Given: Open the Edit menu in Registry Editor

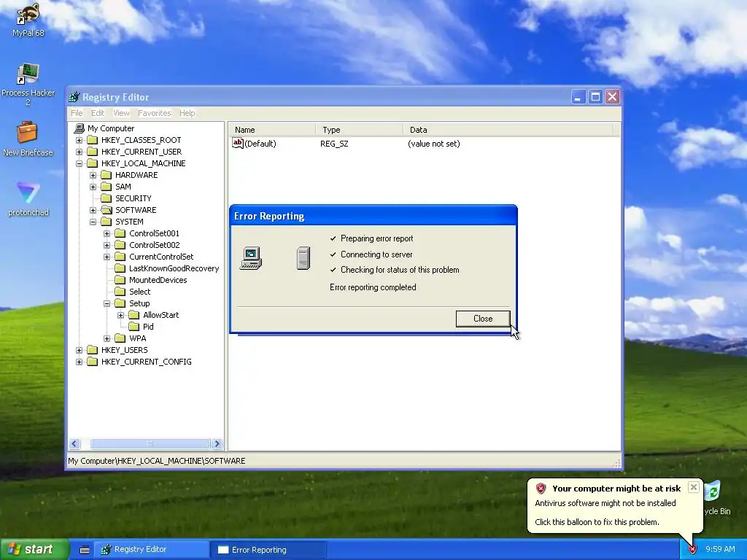Looking at the screenshot, I should pos(98,113).
